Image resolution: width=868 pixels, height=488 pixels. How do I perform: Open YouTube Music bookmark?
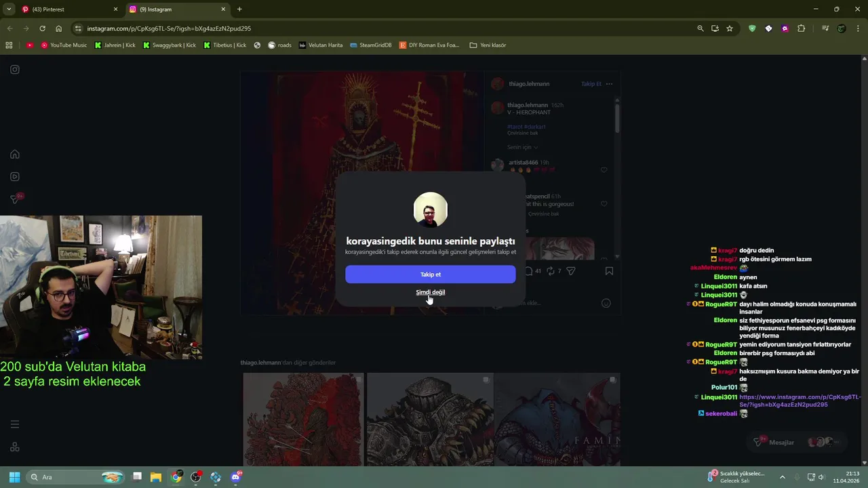click(x=64, y=45)
